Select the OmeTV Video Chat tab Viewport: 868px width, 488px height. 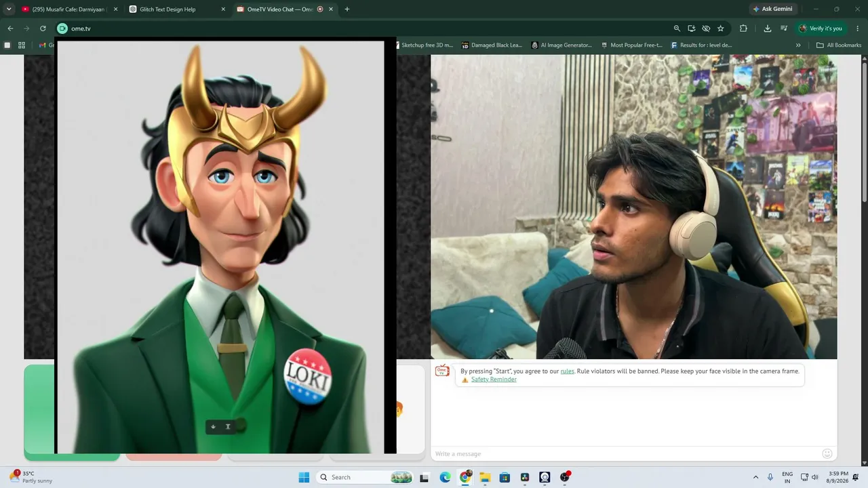285,9
